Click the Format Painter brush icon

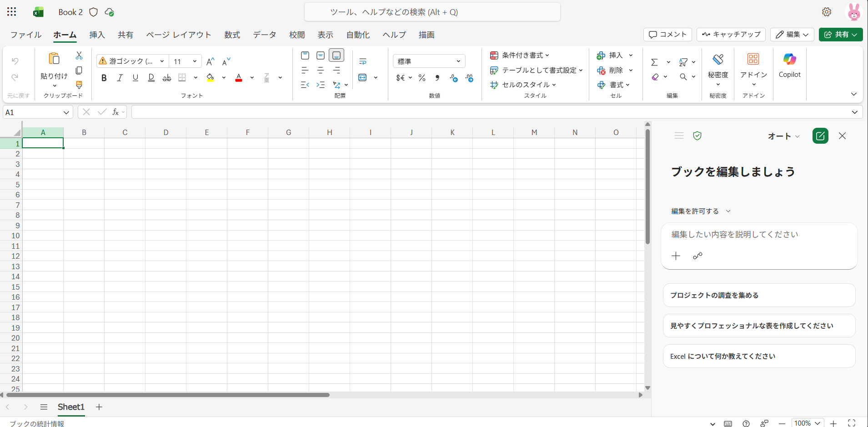79,85
